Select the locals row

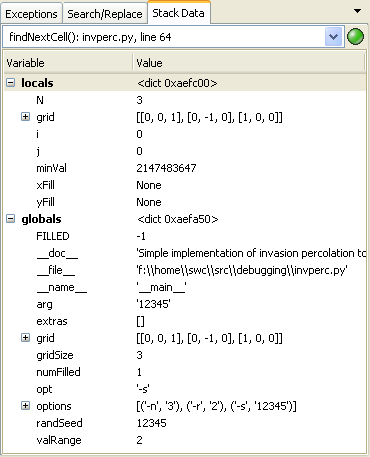pyautogui.click(x=185, y=83)
